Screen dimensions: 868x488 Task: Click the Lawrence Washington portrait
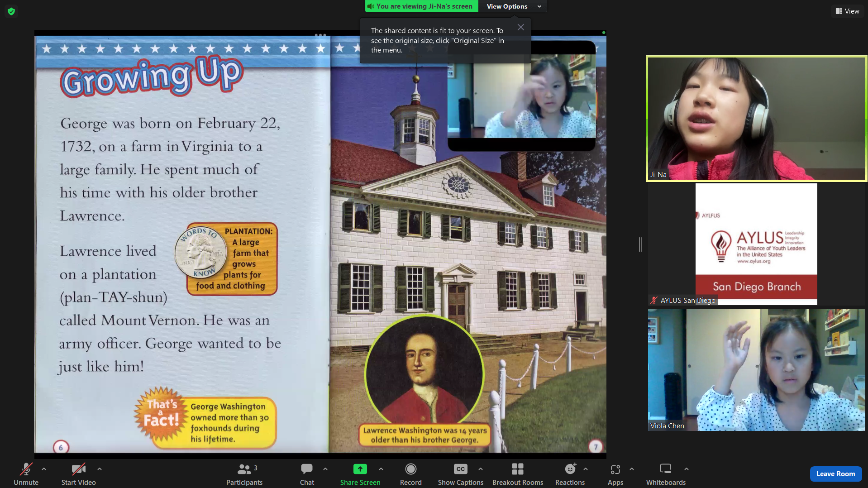tap(424, 370)
